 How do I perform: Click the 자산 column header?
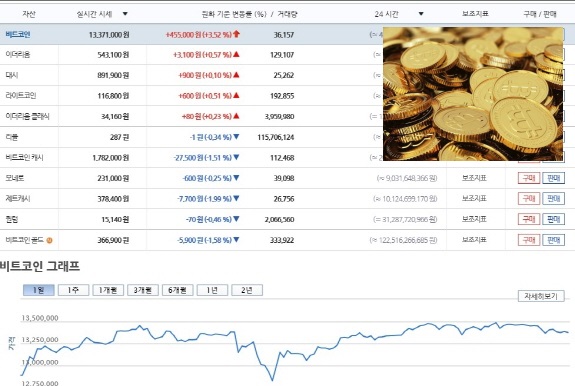click(29, 14)
